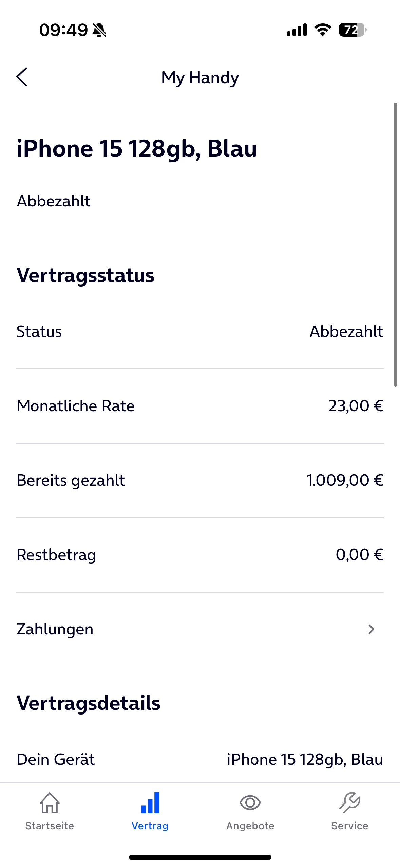The width and height of the screenshot is (400, 868).
Task: Tap the home indicator bar
Action: coord(200,857)
